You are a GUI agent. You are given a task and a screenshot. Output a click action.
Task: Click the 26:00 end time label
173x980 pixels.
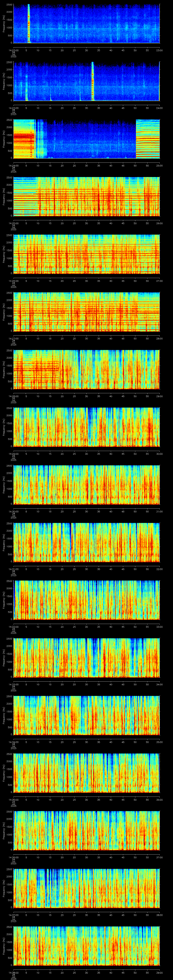pyautogui.click(x=159, y=223)
